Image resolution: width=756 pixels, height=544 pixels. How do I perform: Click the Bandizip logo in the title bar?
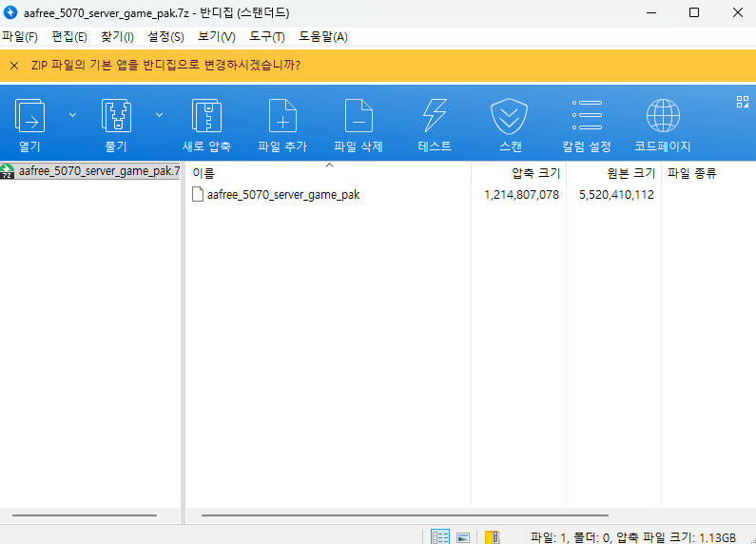tap(10, 12)
